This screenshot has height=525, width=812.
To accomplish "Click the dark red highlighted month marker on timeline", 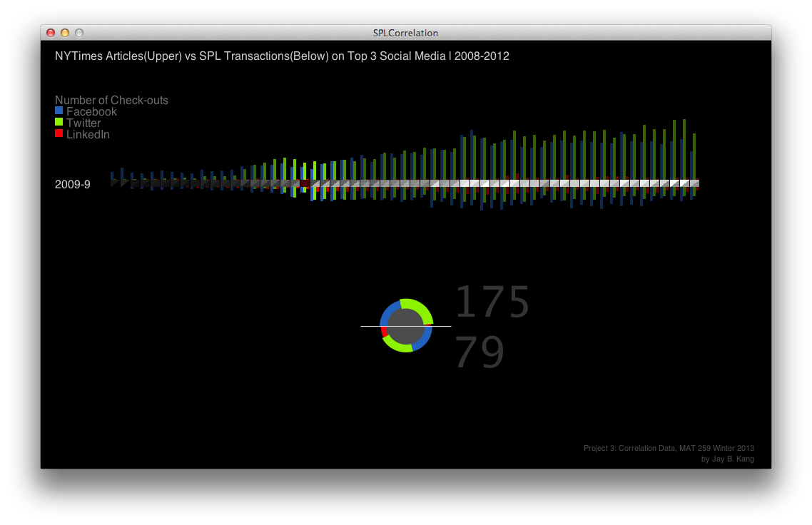I will point(305,184).
